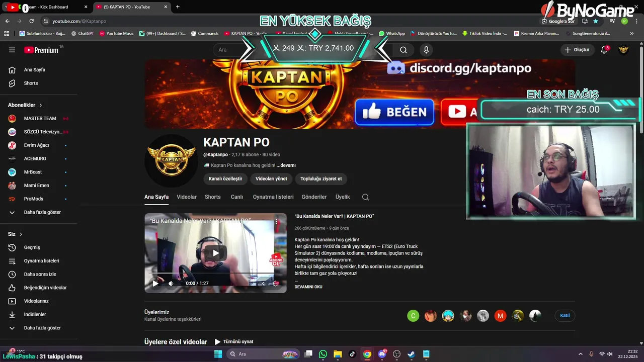Open the Oluştur create menu
This screenshot has width=644, height=362.
pos(577,50)
